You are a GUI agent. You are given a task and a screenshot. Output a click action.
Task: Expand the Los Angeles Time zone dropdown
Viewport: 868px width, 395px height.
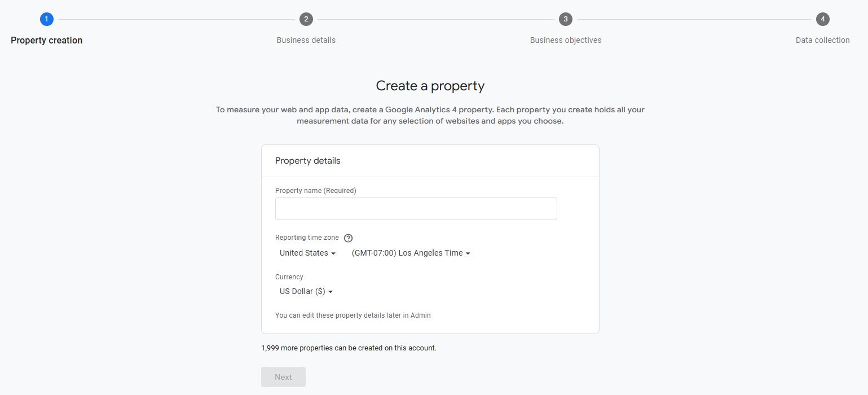(411, 253)
